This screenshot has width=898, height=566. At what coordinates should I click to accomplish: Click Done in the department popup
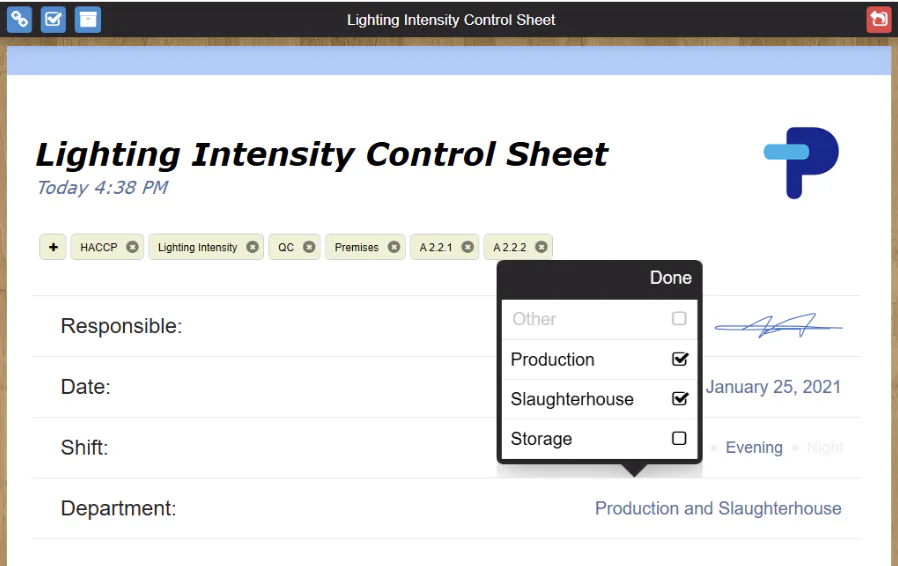pyautogui.click(x=671, y=278)
